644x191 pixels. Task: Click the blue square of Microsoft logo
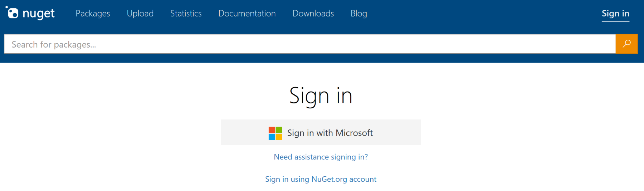click(x=272, y=137)
